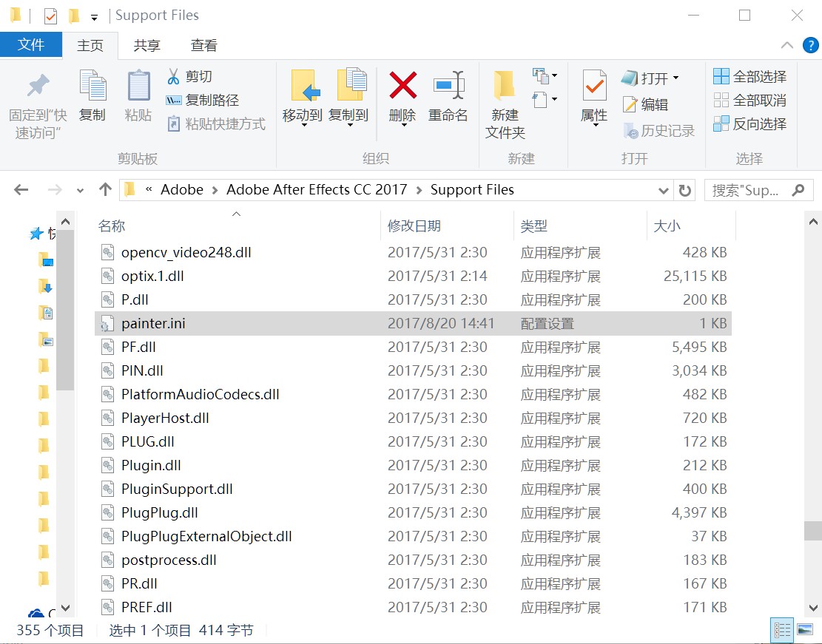Viewport: 822px width, 644px height.
Task: Open Downloads folder in navigation pane
Action: click(x=46, y=287)
